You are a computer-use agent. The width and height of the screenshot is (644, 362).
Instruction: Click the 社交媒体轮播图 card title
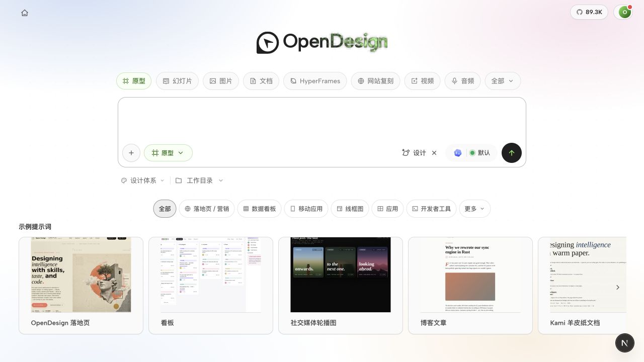[313, 323]
